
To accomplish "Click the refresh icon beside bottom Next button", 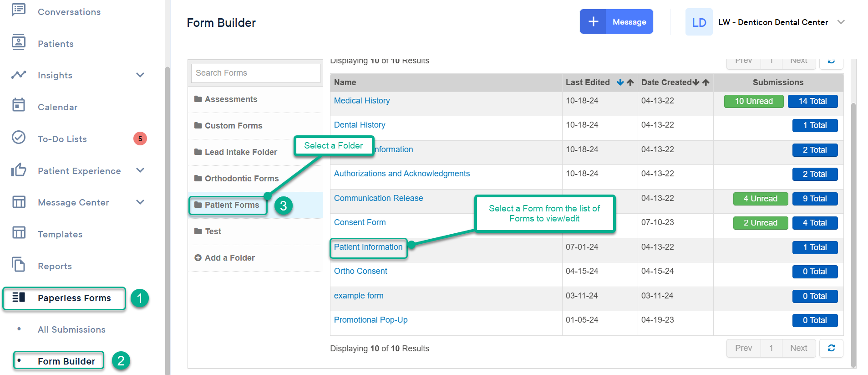I will pos(831,348).
